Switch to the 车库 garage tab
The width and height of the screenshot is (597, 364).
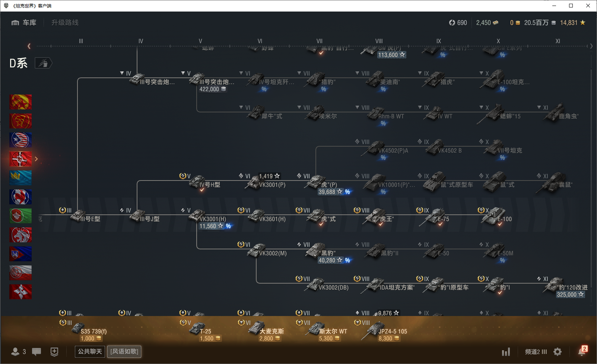[24, 23]
